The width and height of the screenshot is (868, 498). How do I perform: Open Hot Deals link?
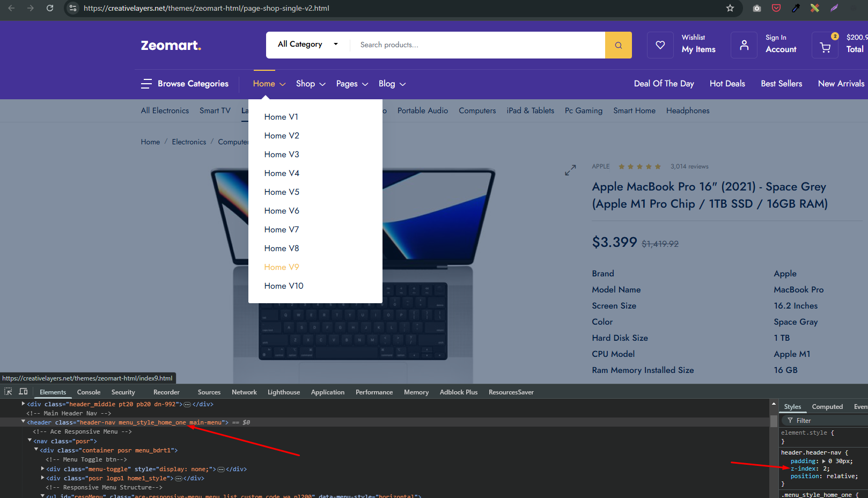[x=727, y=84]
